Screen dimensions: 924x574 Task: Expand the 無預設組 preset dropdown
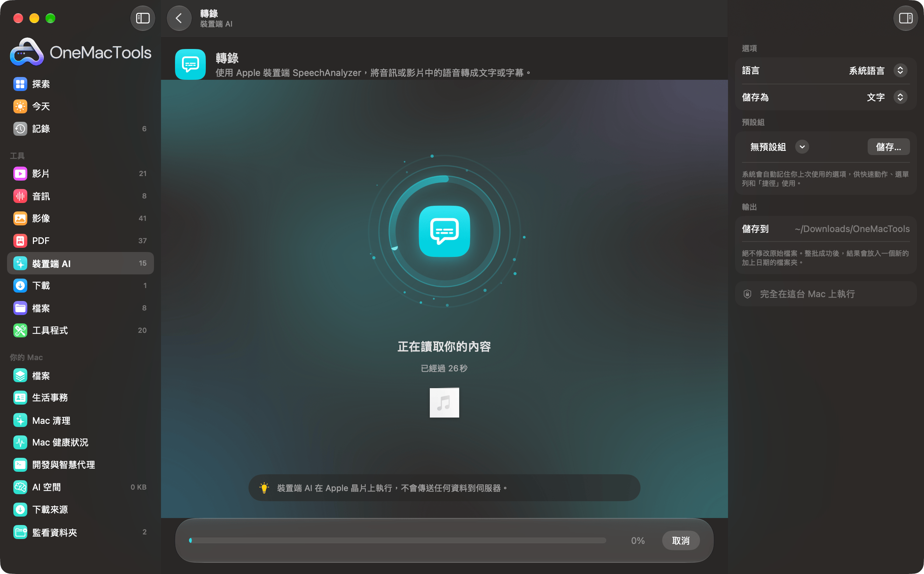(779, 147)
